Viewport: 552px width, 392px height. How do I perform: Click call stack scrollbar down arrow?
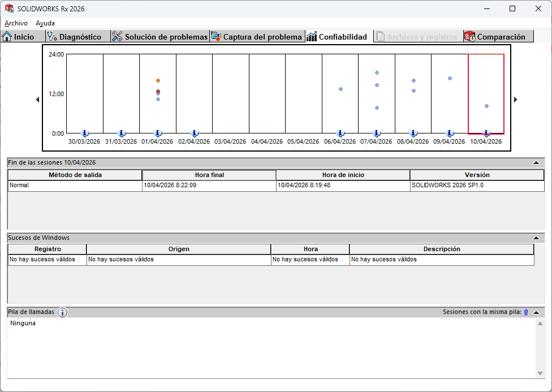540,373
